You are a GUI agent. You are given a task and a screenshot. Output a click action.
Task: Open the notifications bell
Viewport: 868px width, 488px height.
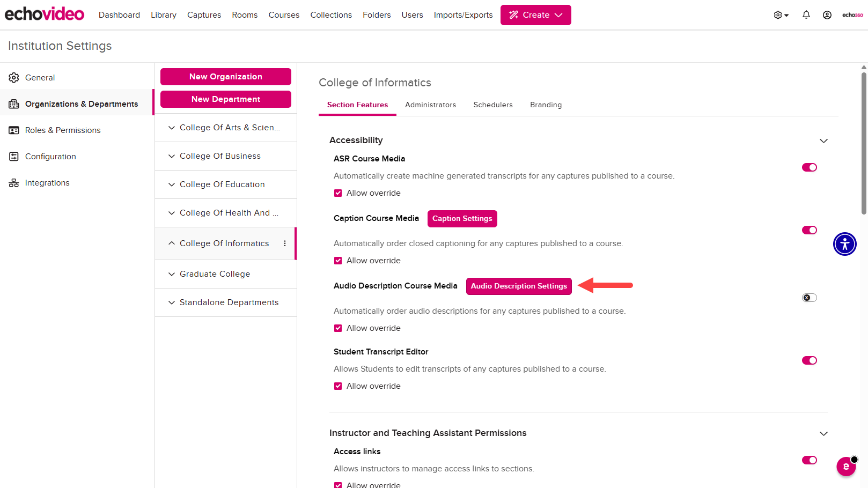click(x=806, y=15)
